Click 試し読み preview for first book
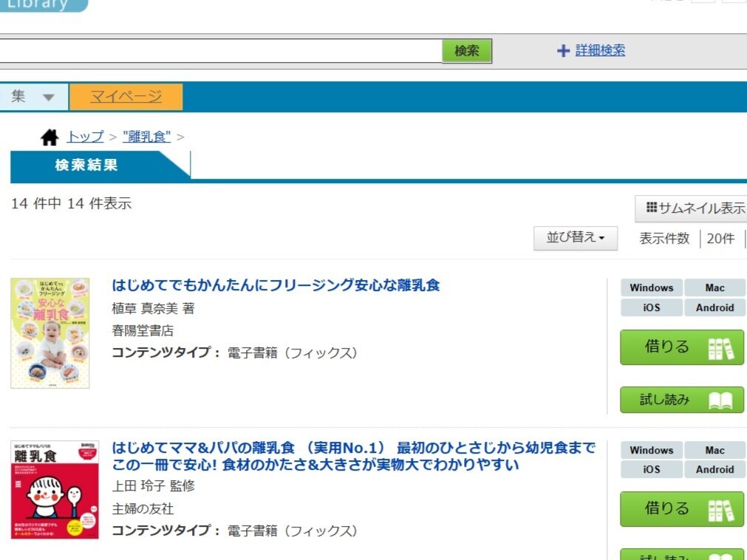The image size is (747, 560). (682, 400)
